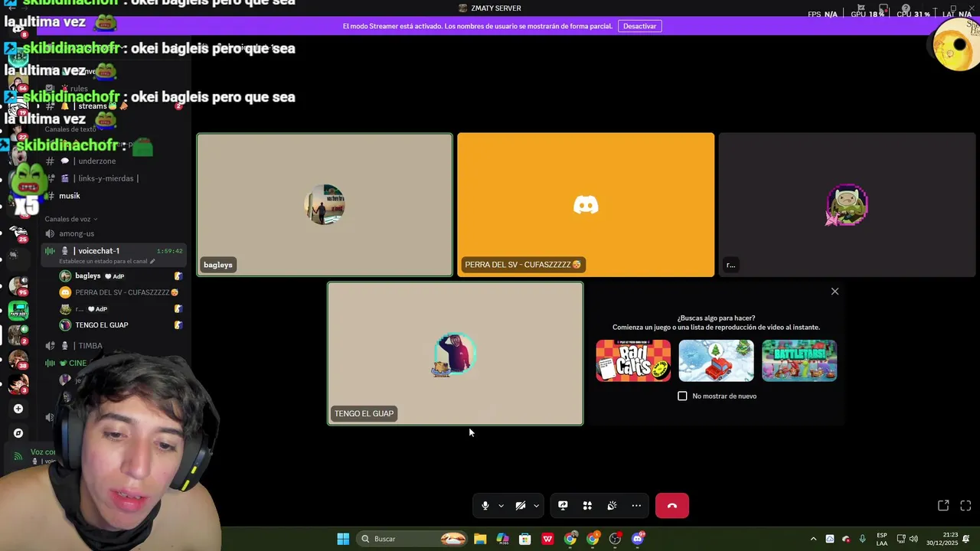Select the r... participant tile
The image size is (980, 551).
tap(847, 204)
